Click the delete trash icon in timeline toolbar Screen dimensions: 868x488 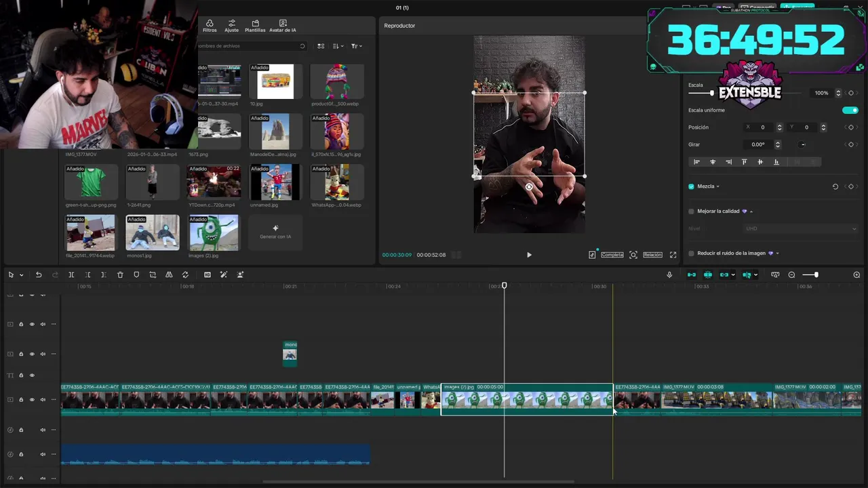tap(120, 274)
